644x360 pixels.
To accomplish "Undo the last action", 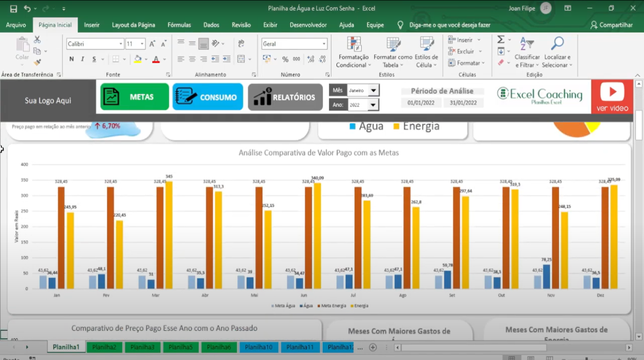I will pos(27,8).
